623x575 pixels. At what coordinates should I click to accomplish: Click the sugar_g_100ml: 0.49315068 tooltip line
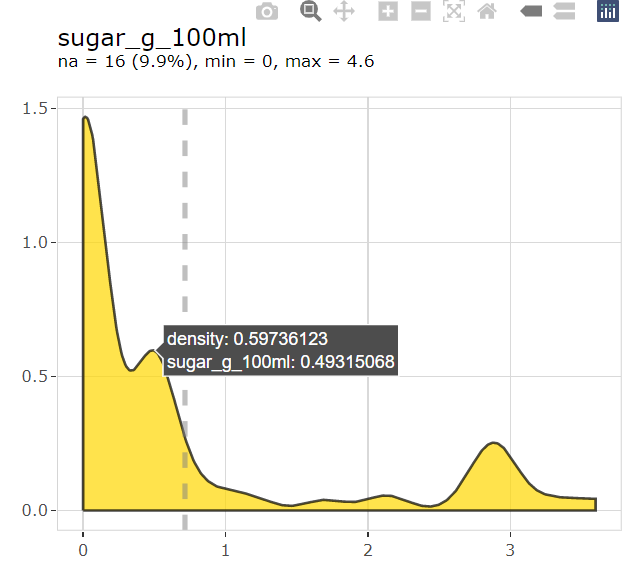280,361
